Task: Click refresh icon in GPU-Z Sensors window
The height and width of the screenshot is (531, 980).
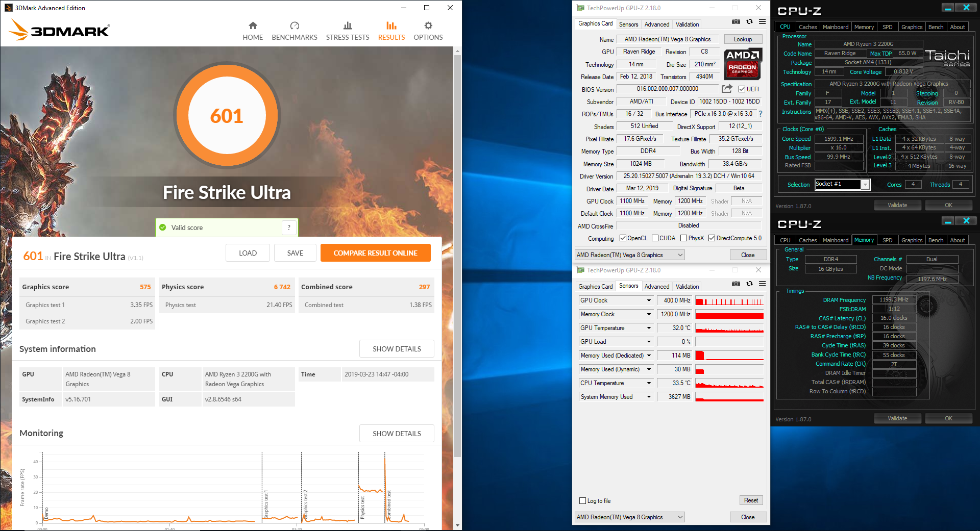Action: (749, 284)
